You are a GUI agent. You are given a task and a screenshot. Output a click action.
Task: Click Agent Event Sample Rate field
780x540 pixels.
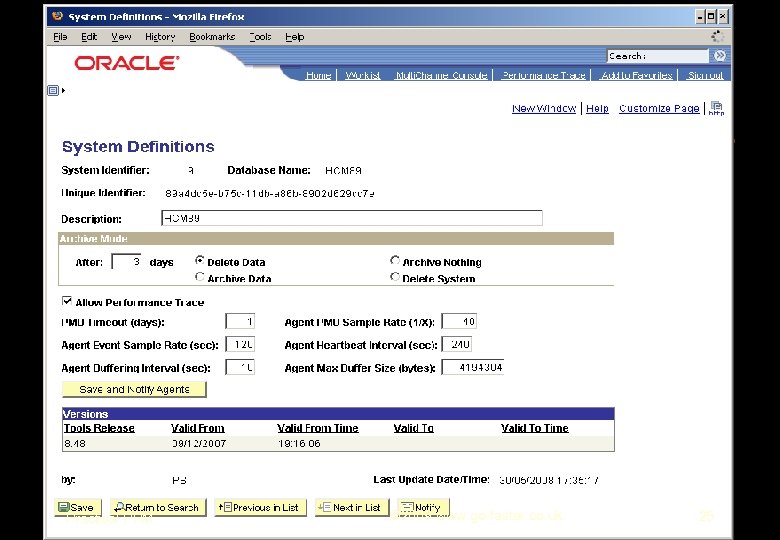[x=240, y=344]
